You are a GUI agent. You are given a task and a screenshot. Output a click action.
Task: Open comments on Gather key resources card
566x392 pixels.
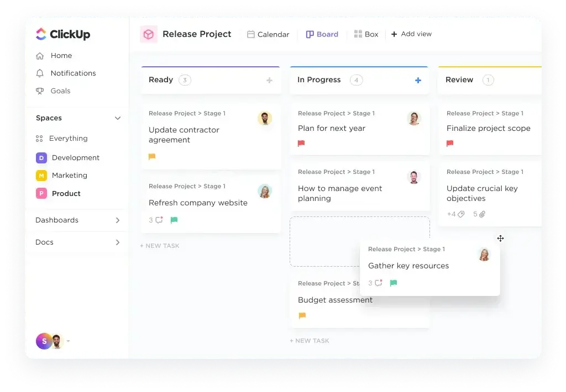(375, 283)
